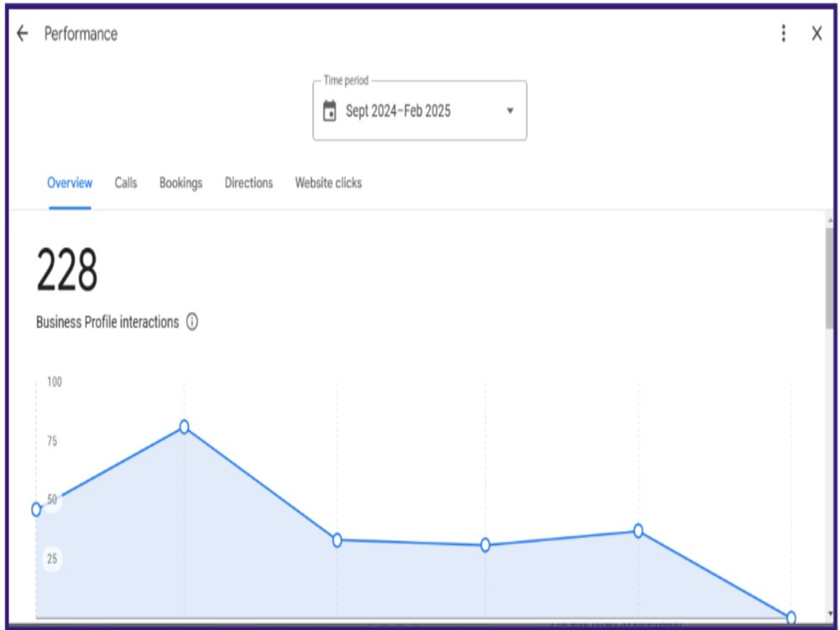Select the third data point on the line
The width and height of the screenshot is (840, 630).
337,540
